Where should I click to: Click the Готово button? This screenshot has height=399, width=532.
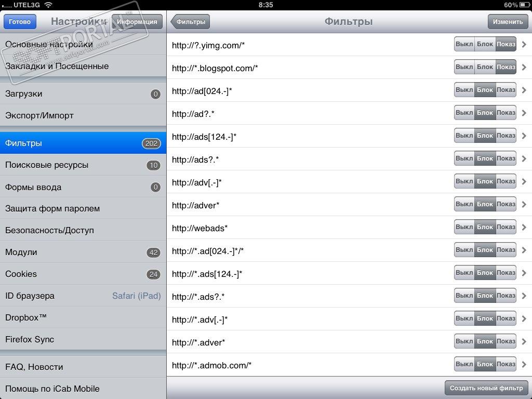click(x=20, y=22)
